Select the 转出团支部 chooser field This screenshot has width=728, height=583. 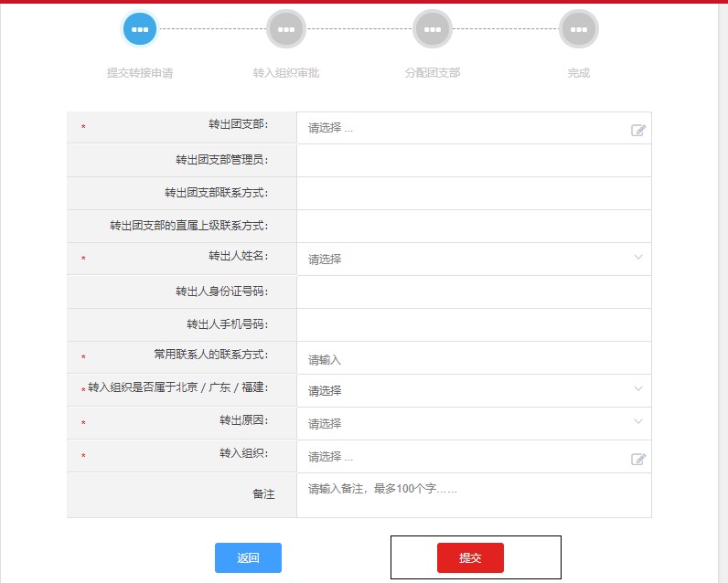[x=464, y=129]
